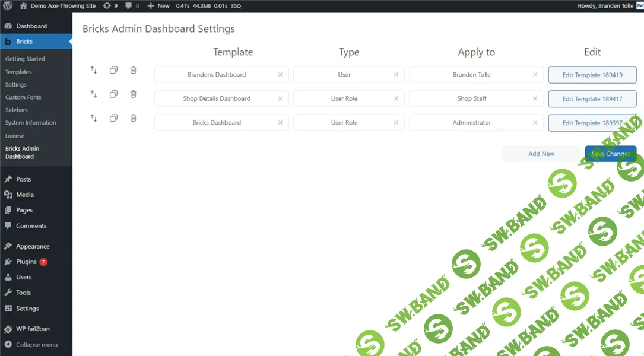The height and width of the screenshot is (356, 644).
Task: Click the Tools wrench icon
Action: coord(8,293)
